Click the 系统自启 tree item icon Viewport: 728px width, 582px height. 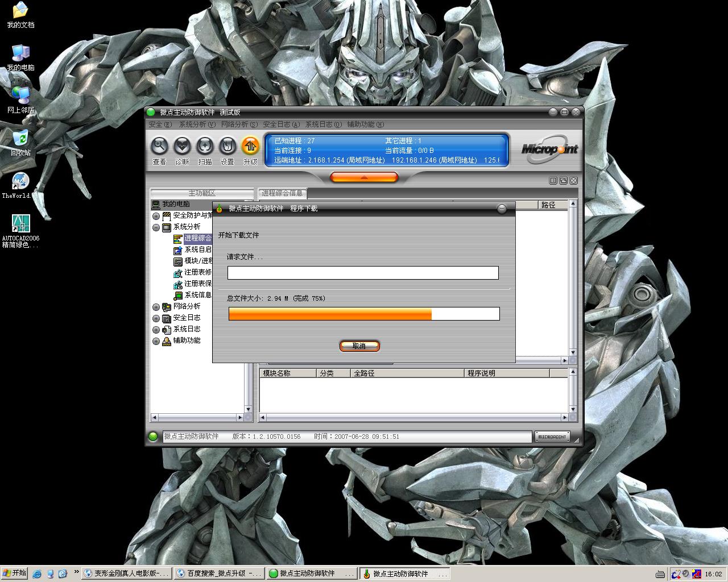click(x=178, y=250)
